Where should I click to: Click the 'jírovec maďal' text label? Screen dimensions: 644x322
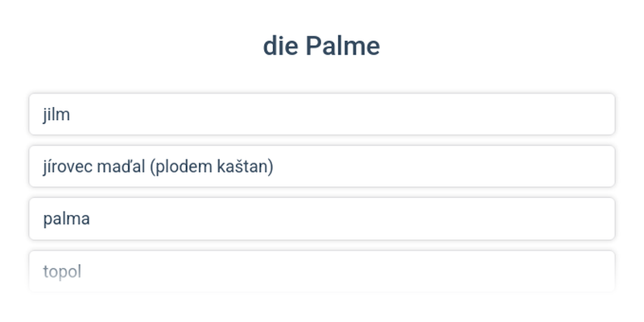pyautogui.click(x=94, y=167)
